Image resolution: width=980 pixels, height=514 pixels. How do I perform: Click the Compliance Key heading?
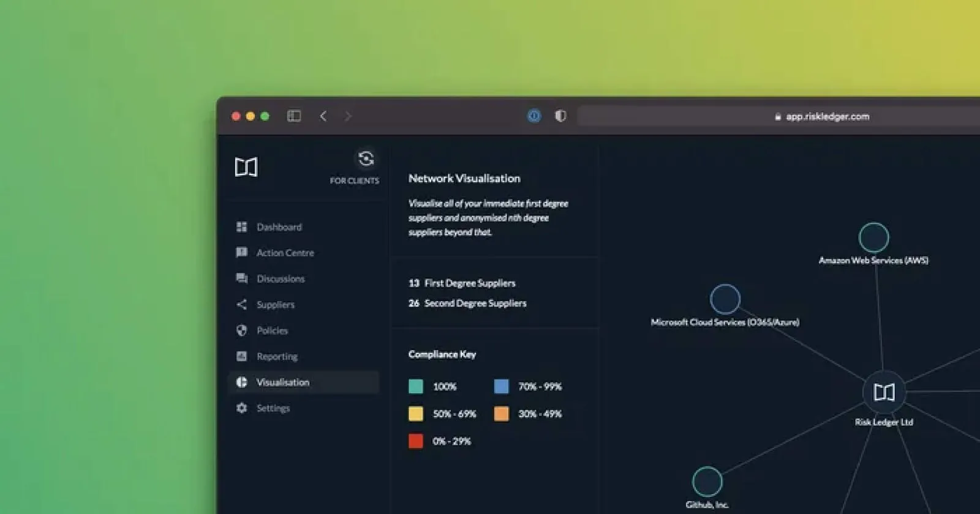point(442,354)
